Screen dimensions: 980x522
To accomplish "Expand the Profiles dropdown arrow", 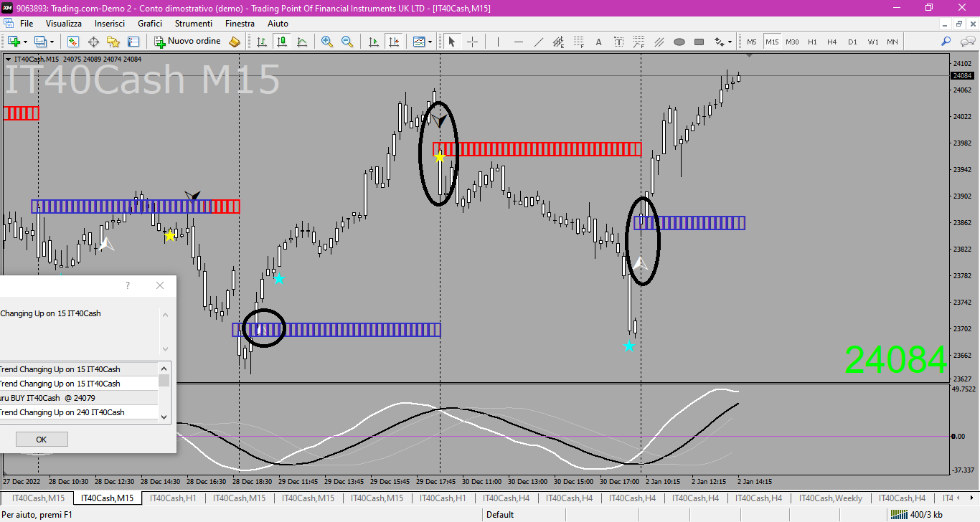I will click(x=51, y=42).
